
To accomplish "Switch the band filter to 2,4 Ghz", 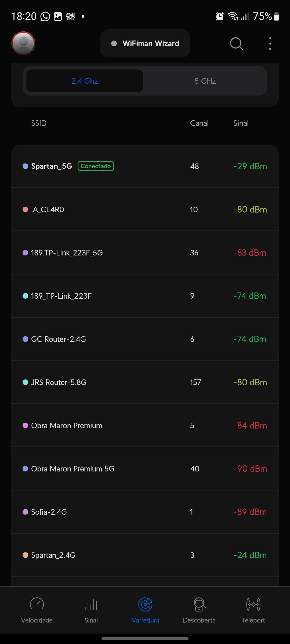I will pyautogui.click(x=85, y=81).
